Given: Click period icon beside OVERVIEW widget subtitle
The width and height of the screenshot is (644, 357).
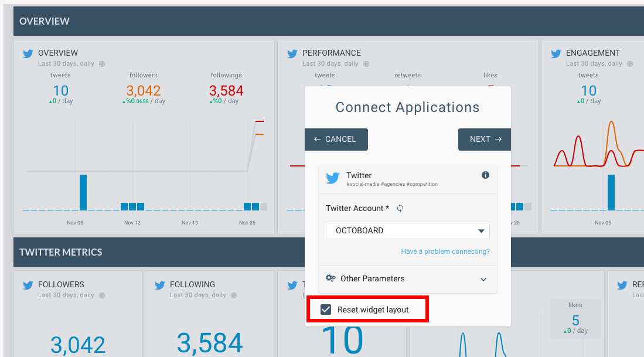Looking at the screenshot, I should point(102,64).
